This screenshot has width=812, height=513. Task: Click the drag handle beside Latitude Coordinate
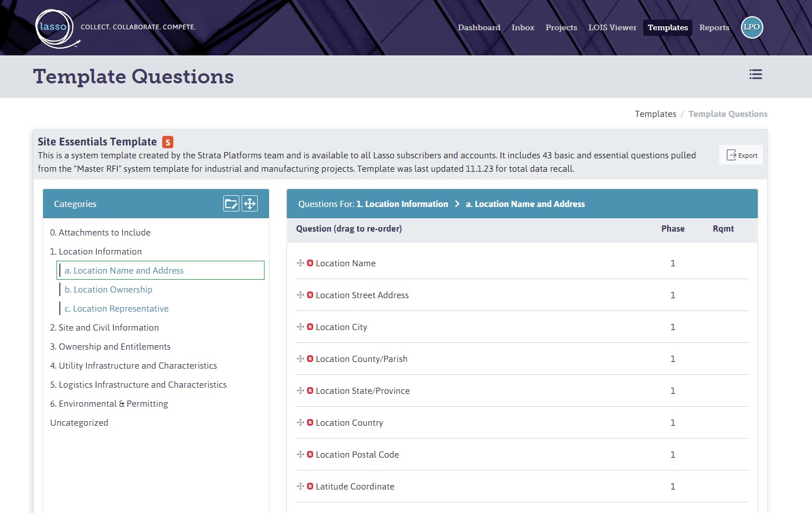pos(300,486)
